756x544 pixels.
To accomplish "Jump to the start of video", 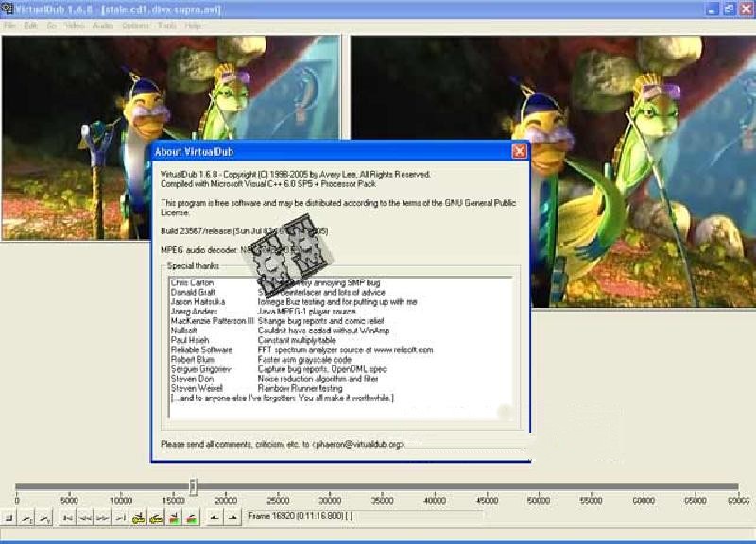I will coord(68,518).
